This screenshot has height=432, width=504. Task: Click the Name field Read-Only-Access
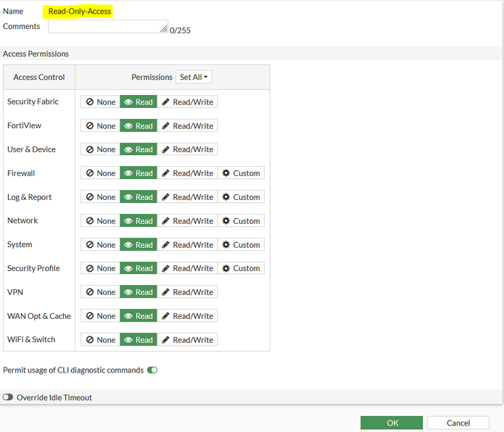pos(79,12)
